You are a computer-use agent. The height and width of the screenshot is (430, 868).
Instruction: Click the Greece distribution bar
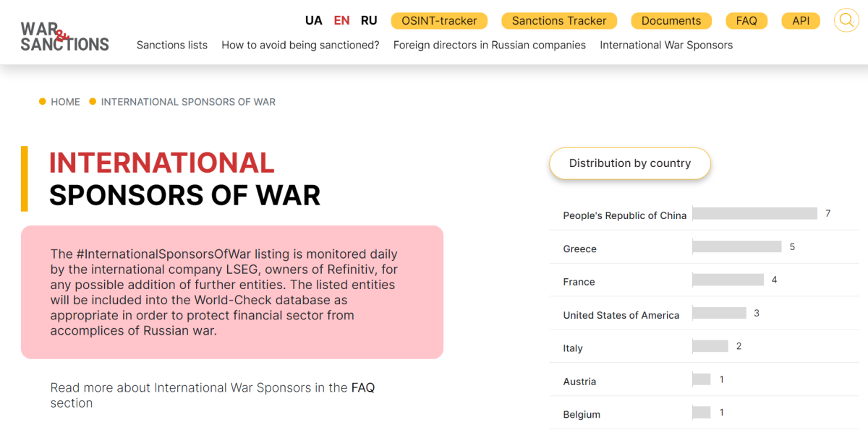point(737,246)
